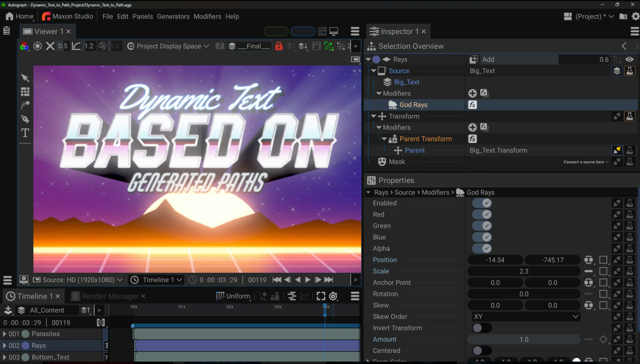Image resolution: width=640 pixels, height=364 pixels.
Task: Toggle Rays layer visibility eye
Action: point(629,59)
